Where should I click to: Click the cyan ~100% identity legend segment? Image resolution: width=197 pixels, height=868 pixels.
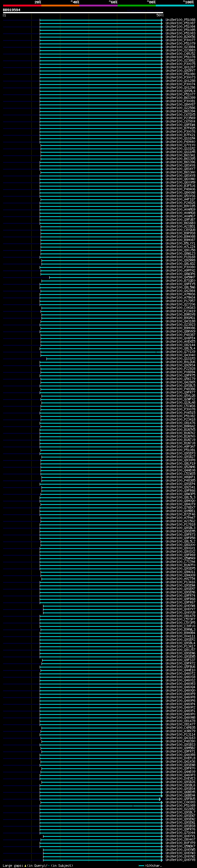click(175, 6)
